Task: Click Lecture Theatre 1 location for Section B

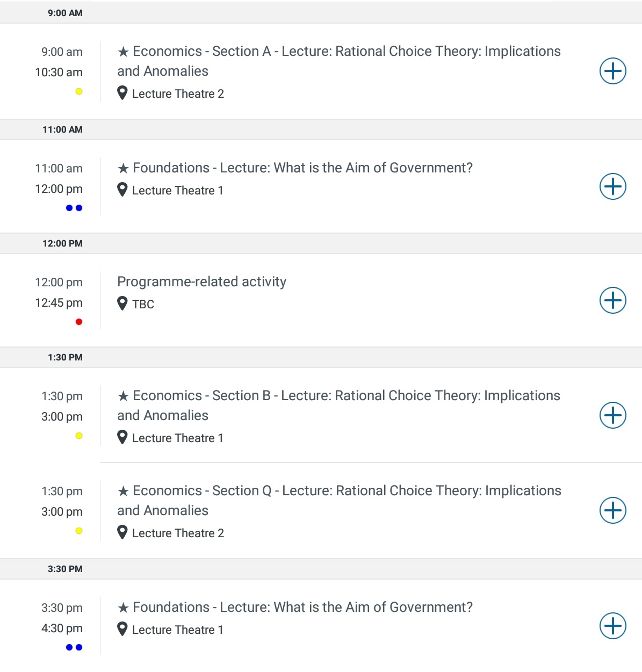Action: pos(177,438)
